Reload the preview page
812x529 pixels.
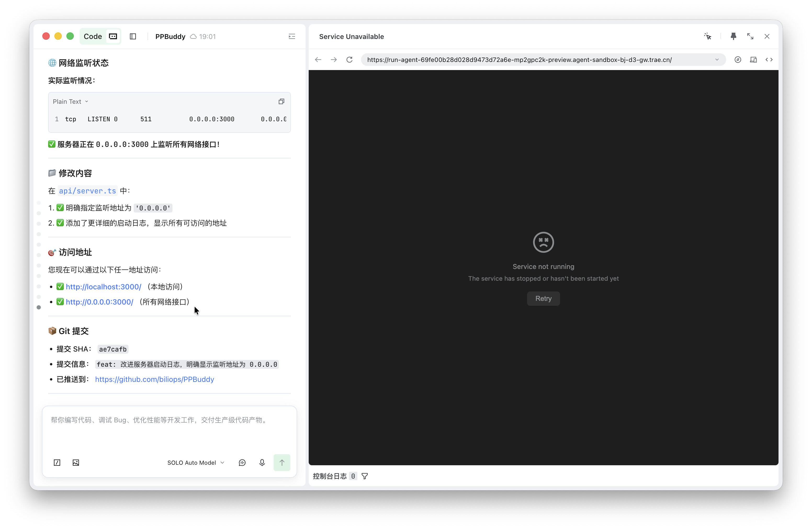click(349, 60)
